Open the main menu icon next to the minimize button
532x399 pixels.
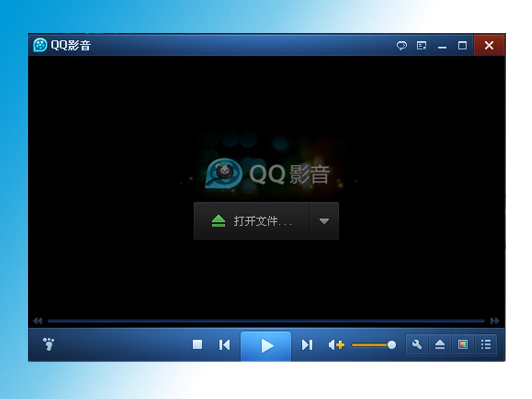pos(421,45)
